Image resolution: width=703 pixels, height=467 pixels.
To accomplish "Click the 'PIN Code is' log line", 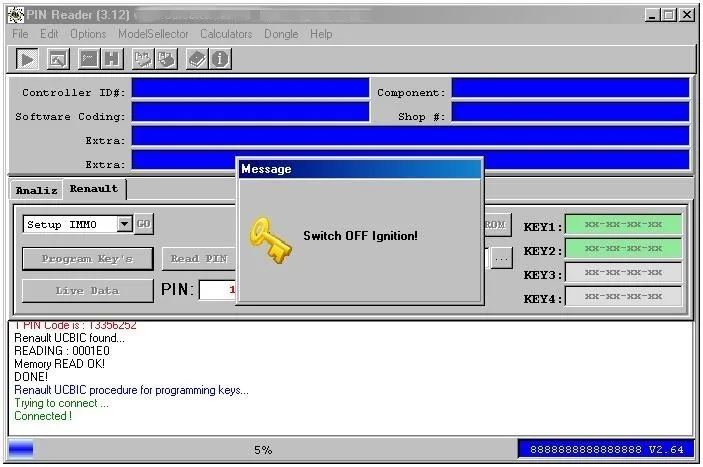I will point(75,325).
